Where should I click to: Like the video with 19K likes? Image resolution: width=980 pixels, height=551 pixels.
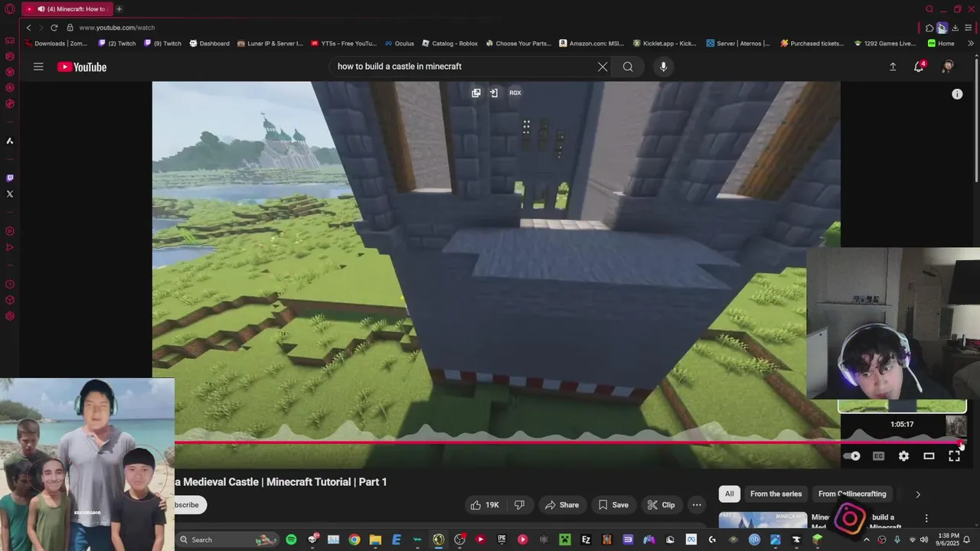485,505
